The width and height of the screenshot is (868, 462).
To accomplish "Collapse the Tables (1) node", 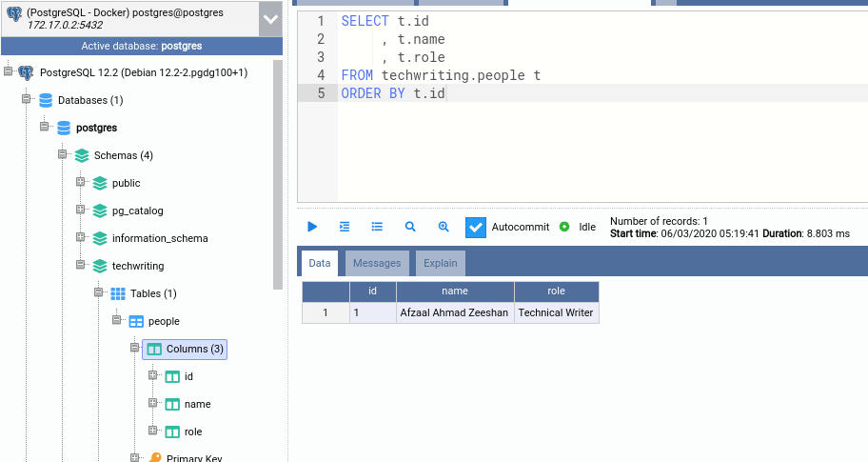I will point(99,293).
